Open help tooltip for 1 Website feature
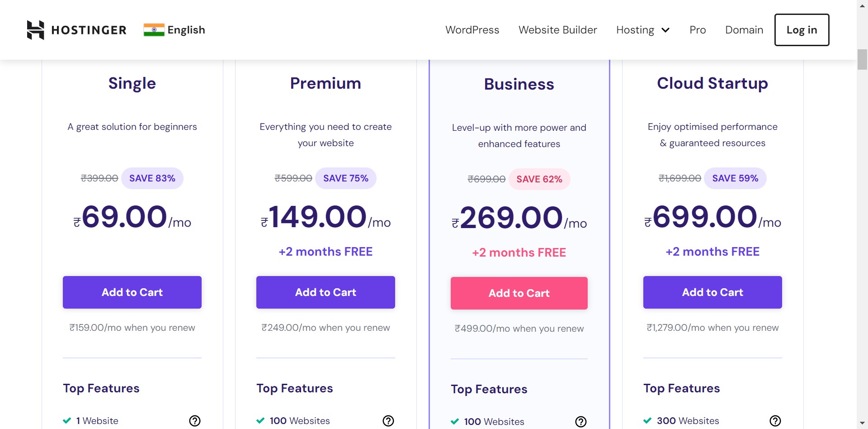The width and height of the screenshot is (868, 429). 195,421
